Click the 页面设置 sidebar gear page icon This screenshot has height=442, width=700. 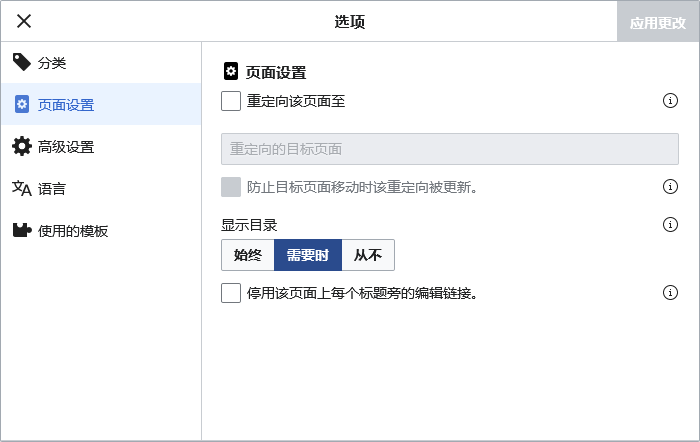pyautogui.click(x=22, y=105)
